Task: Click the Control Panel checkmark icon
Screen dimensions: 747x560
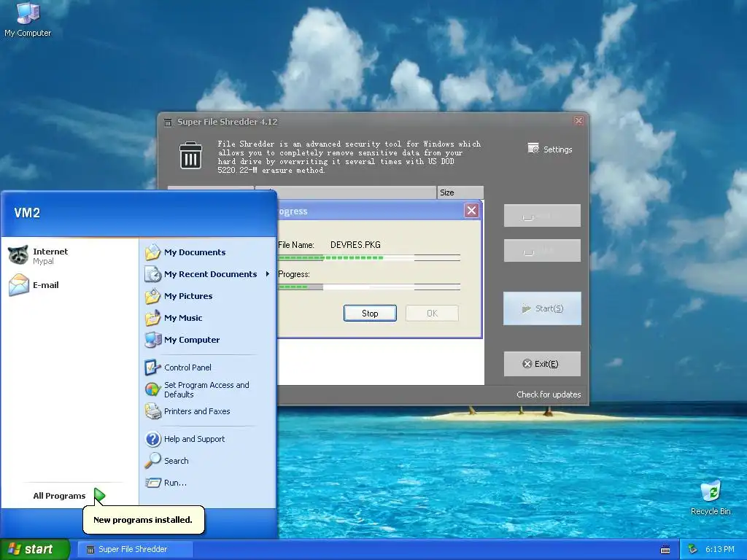Action: point(152,367)
